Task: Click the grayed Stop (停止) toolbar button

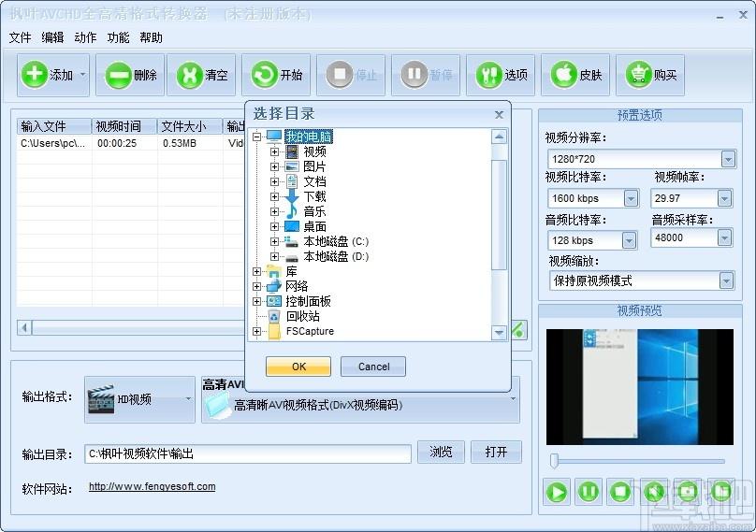Action: [x=351, y=75]
